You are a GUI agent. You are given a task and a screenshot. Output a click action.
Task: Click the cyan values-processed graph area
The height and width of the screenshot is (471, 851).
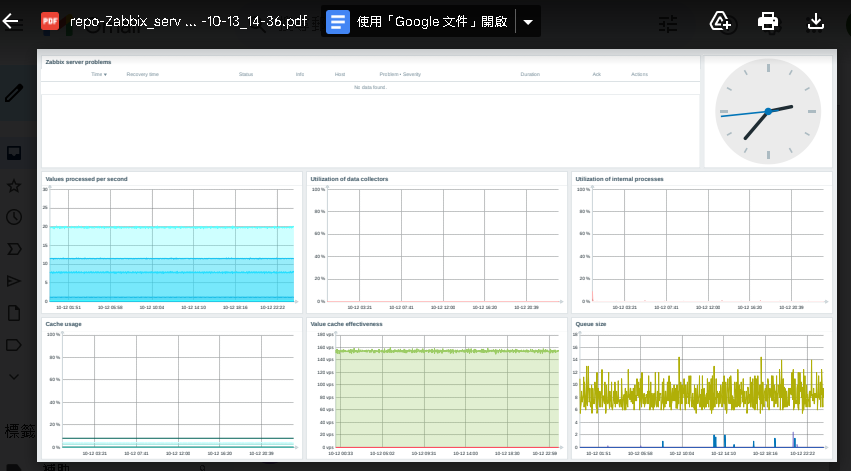172,264
